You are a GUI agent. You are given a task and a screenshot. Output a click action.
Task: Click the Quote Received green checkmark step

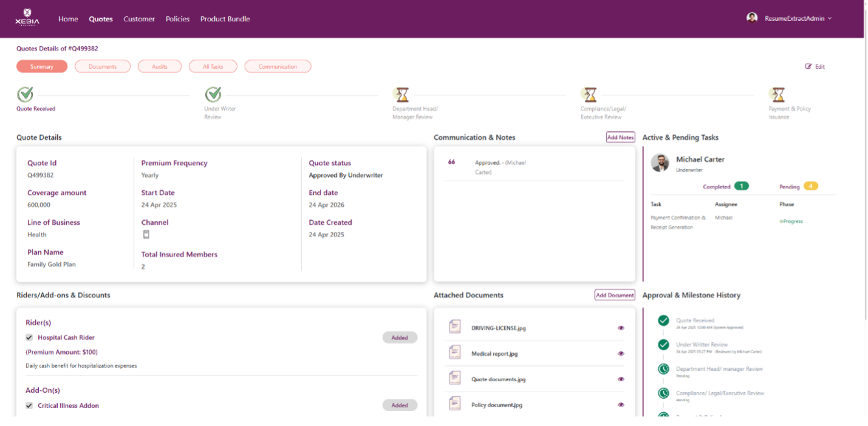tap(25, 95)
